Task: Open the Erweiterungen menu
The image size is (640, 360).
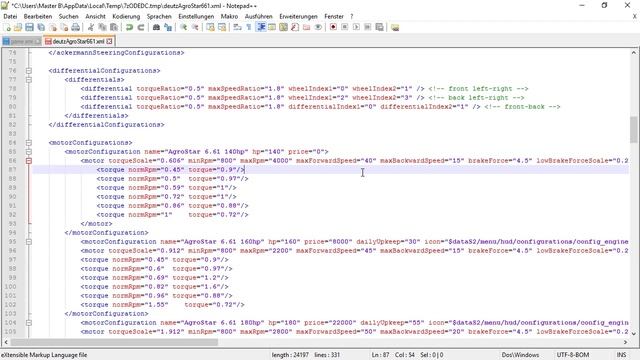Action: [298, 16]
